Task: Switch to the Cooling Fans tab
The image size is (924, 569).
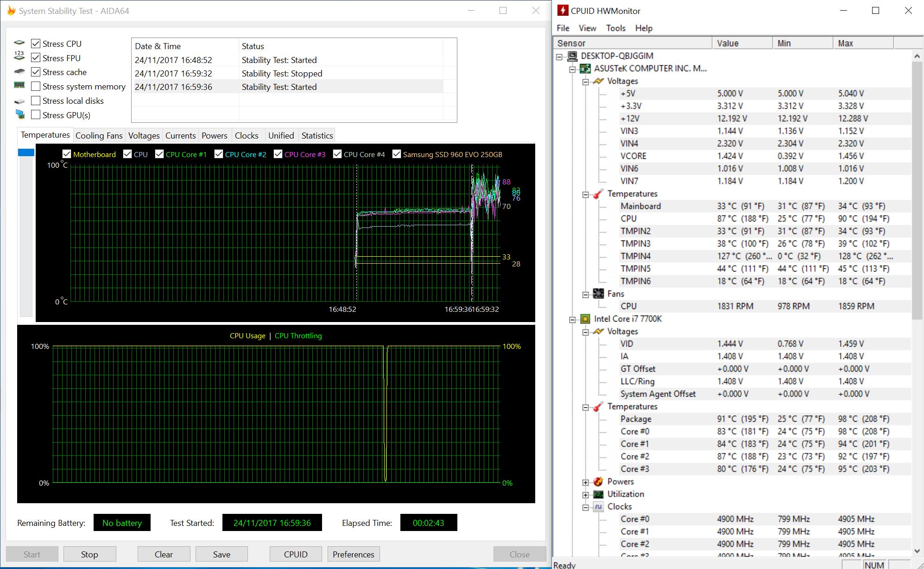Action: click(99, 135)
